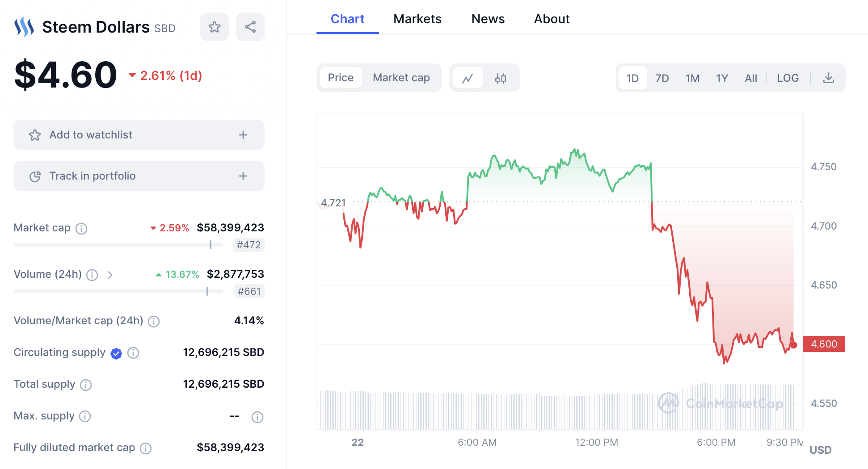The width and height of the screenshot is (868, 469).
Task: Expand Add to watchlist plus
Action: (x=243, y=135)
